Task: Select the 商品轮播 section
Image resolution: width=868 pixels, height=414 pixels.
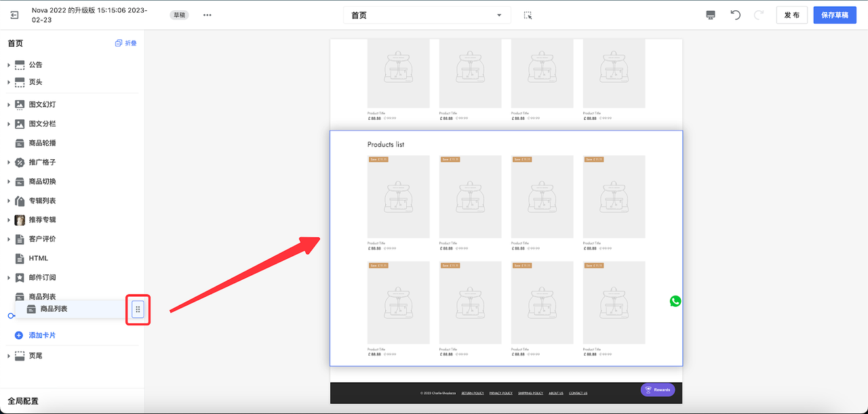Action: tap(42, 143)
